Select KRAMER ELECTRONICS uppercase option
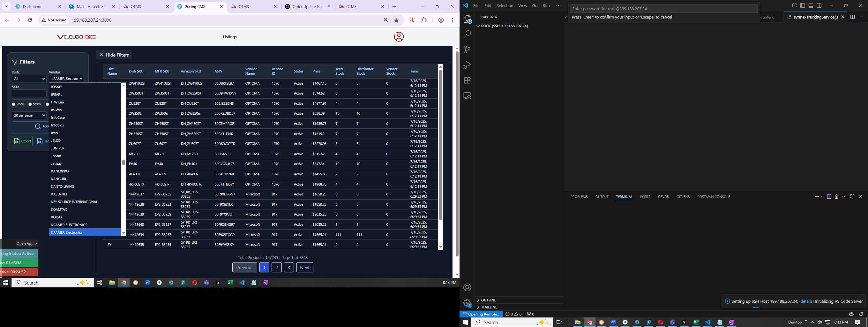Viewport: 868px width, 327px height. (85, 225)
